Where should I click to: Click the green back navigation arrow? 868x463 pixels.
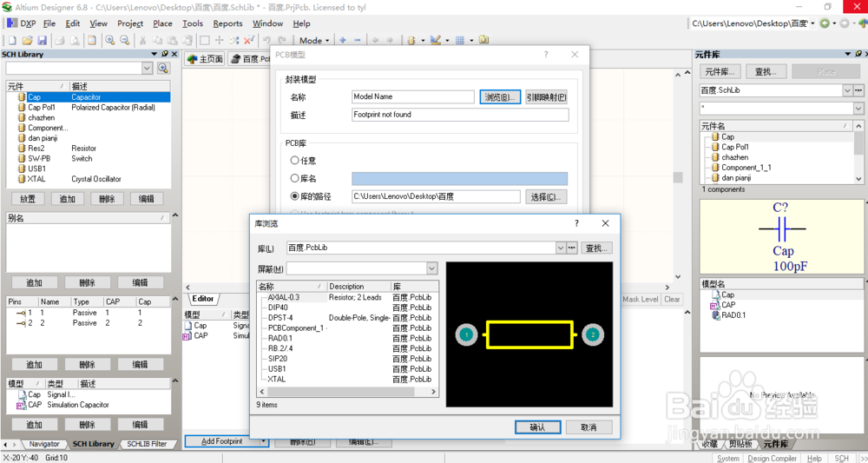tap(825, 23)
